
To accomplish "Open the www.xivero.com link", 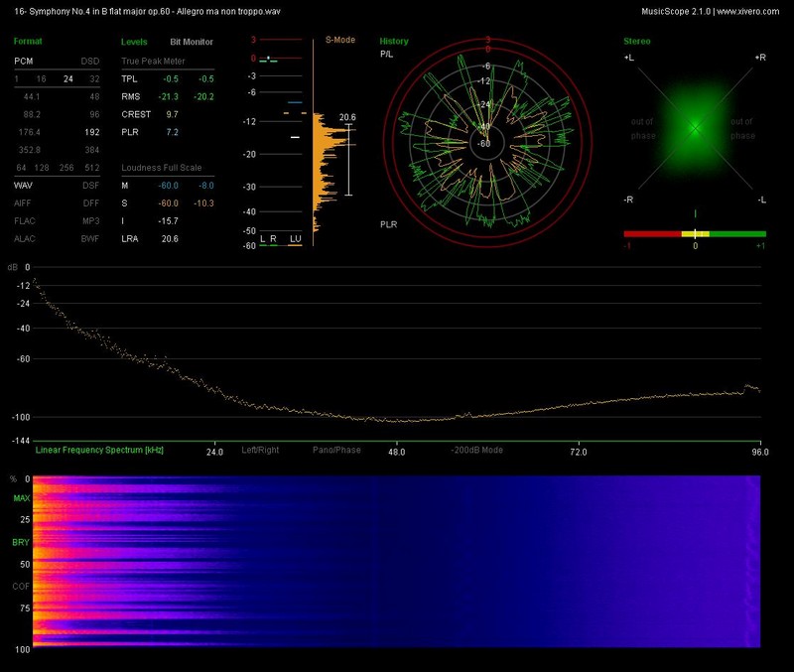I will (x=748, y=11).
